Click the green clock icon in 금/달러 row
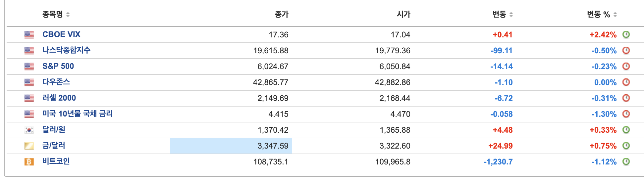Image resolution: width=644 pixels, height=182 pixels. pyautogui.click(x=626, y=146)
